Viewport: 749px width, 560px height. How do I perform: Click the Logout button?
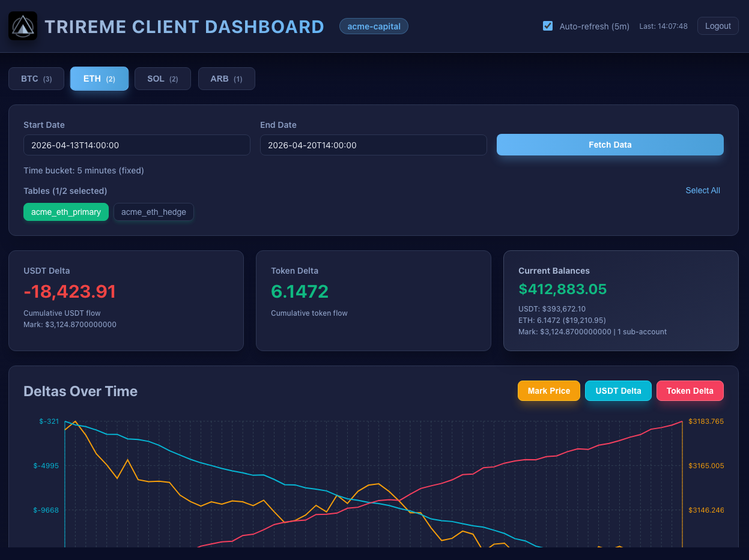click(718, 26)
